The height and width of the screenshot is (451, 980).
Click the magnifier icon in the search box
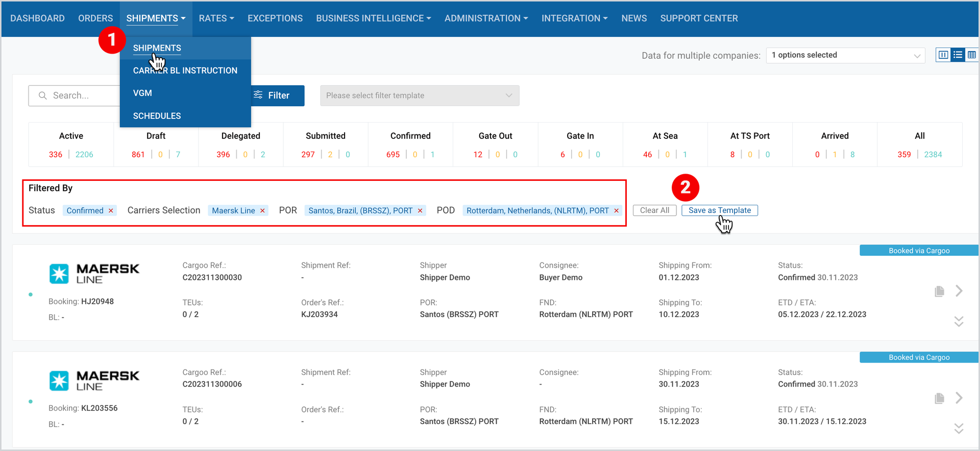click(43, 96)
